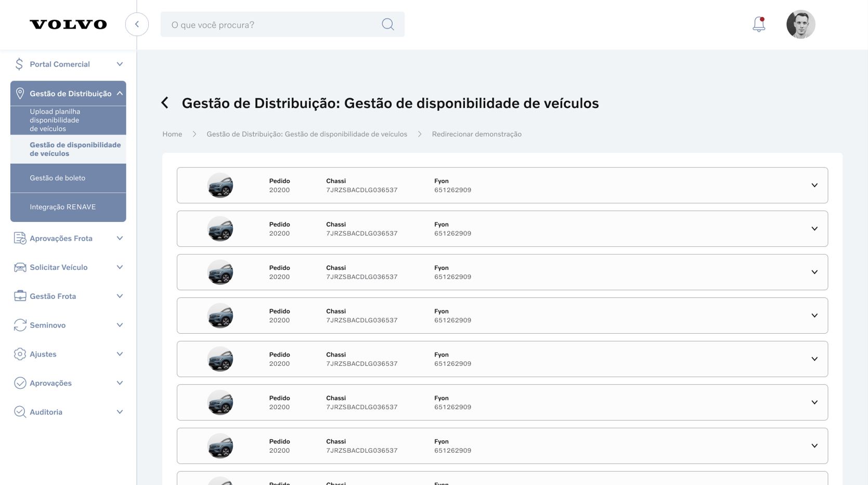Collapse the Gestão de Distribuição menu
Viewport: 868px width, 485px height.
[x=120, y=94]
